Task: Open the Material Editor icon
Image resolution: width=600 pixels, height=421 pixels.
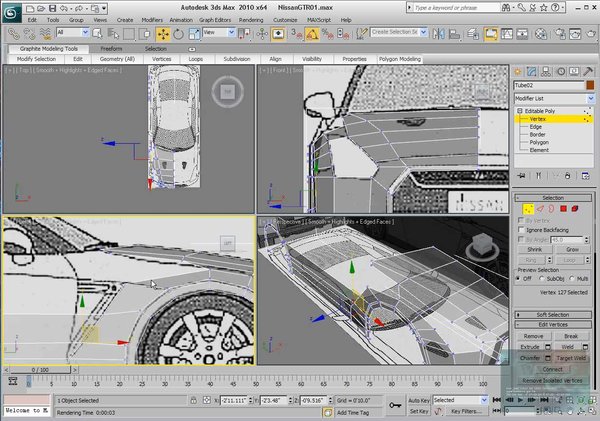Action: coord(540,34)
